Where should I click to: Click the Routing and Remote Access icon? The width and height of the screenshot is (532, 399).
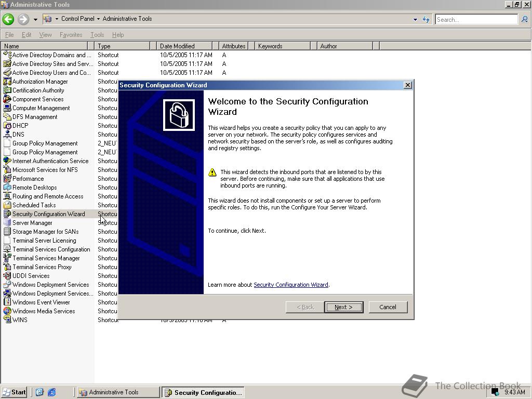click(x=7, y=196)
